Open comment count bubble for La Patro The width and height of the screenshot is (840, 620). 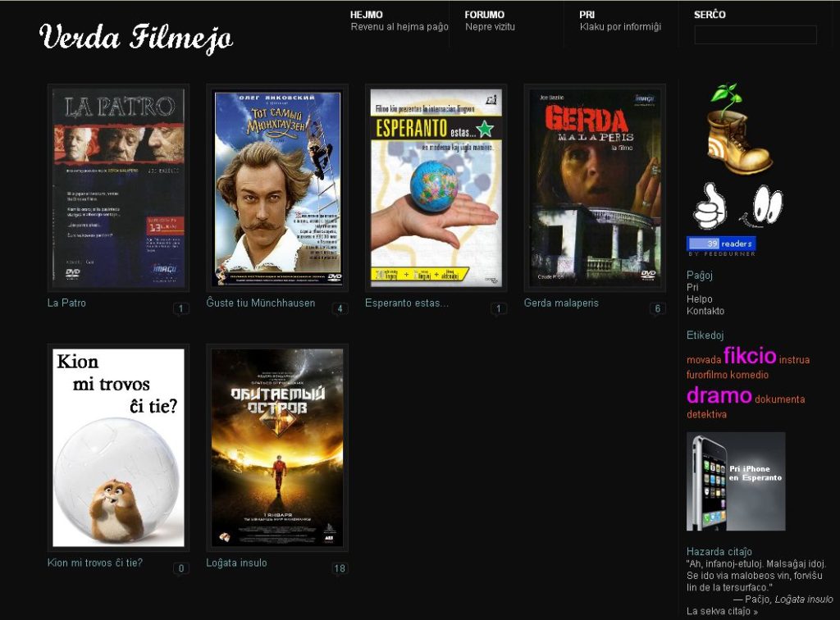(x=180, y=308)
